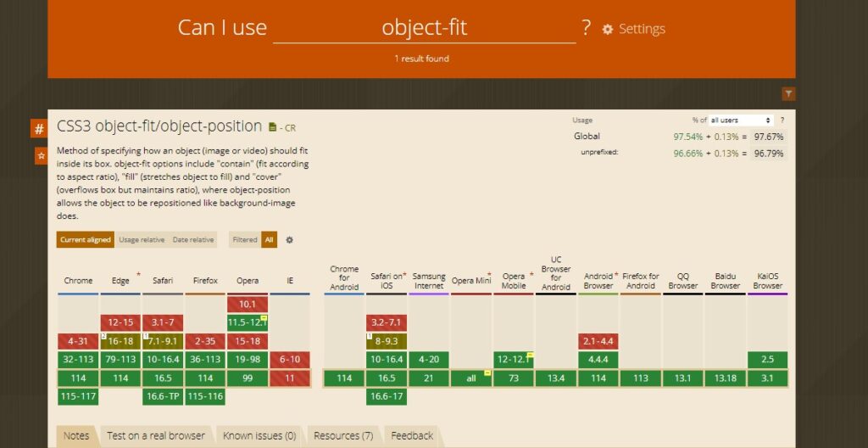Star the object-fit feature
This screenshot has width=868, height=448.
[x=41, y=156]
